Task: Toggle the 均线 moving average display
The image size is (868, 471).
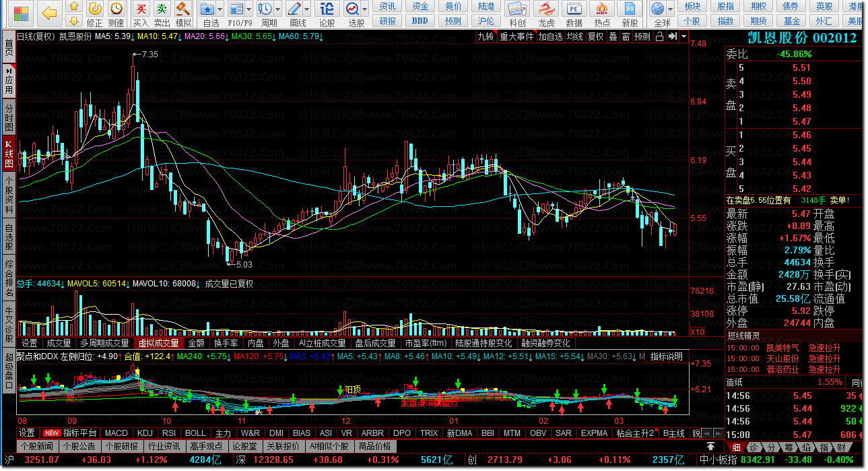Action: [x=574, y=36]
